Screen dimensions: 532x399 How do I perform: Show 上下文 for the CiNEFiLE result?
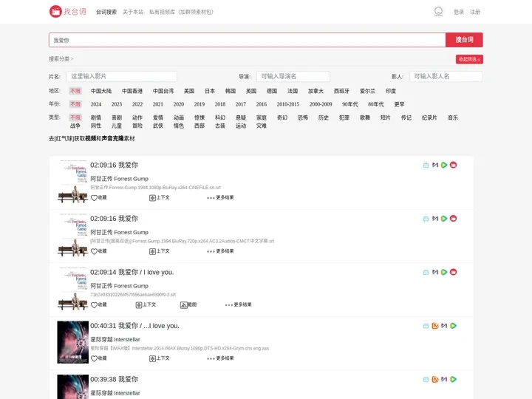pos(160,197)
